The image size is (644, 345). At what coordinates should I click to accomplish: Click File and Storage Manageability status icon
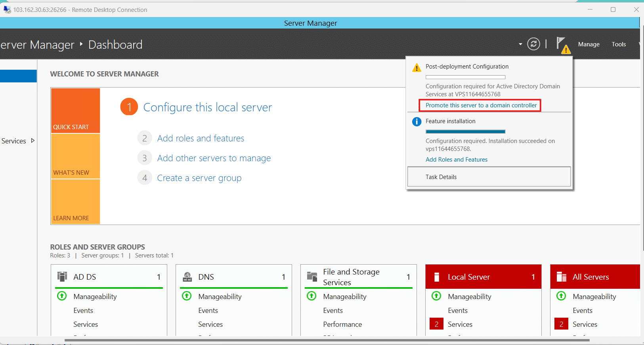(311, 296)
